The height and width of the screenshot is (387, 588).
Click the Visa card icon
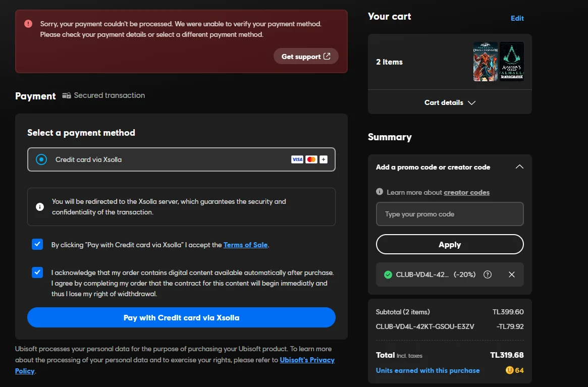click(x=297, y=159)
